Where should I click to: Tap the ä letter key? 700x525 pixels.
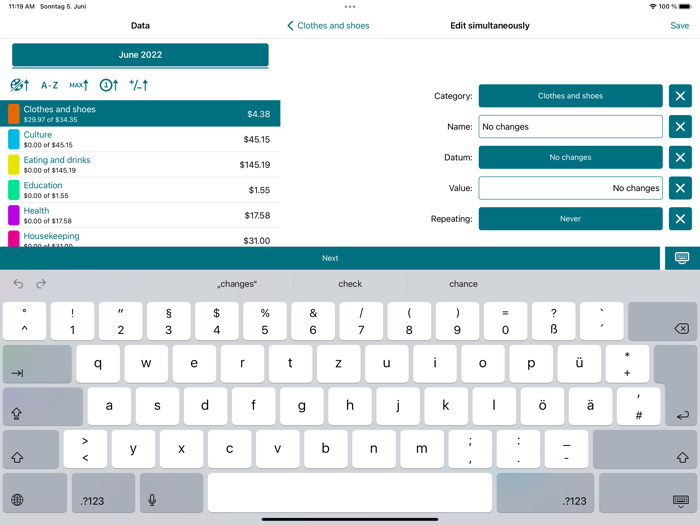[x=590, y=406]
